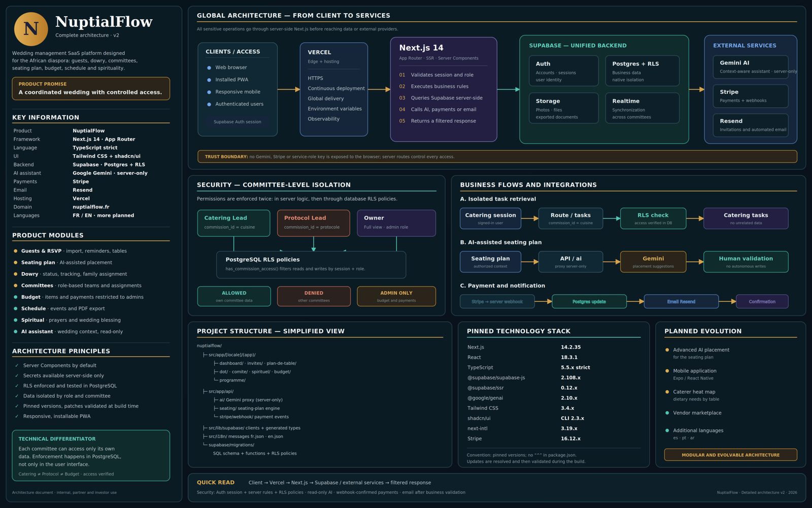Click the Modular and Evolvable Architecture badge
Image resolution: width=812 pixels, height=508 pixels.
[x=730, y=455]
